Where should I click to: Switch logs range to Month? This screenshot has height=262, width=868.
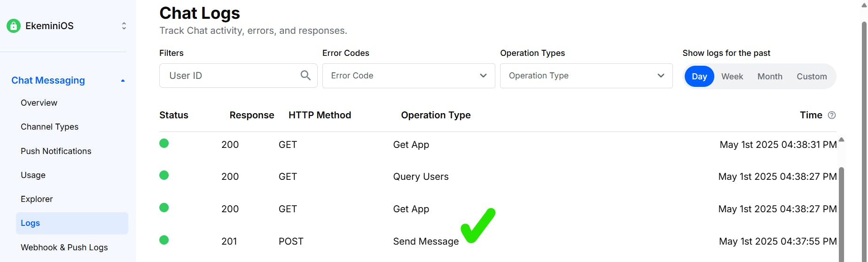pyautogui.click(x=770, y=77)
